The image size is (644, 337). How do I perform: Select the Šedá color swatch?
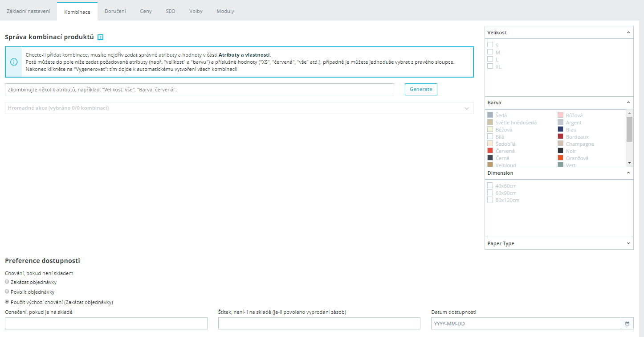pos(490,115)
